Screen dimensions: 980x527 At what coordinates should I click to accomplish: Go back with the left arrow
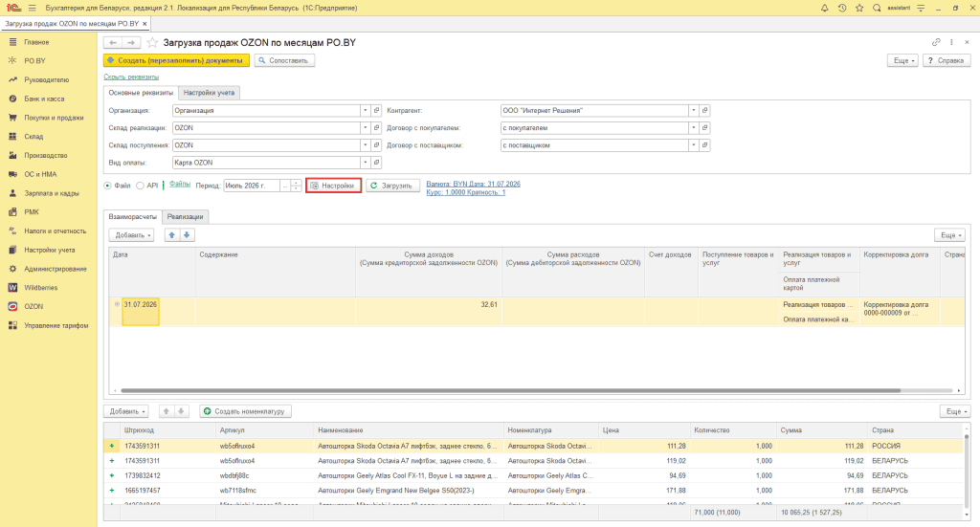point(113,42)
